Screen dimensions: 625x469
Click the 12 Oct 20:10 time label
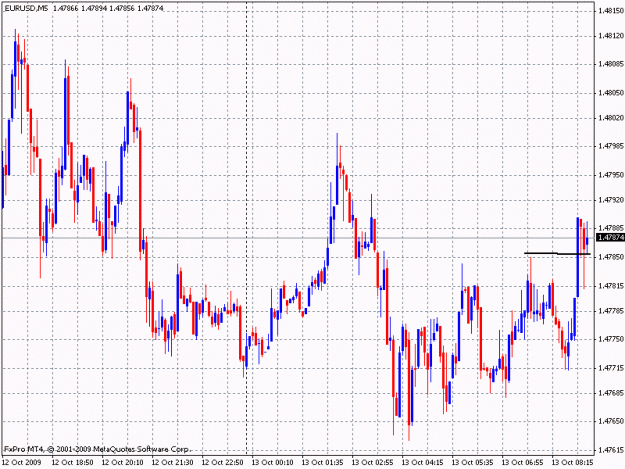(x=122, y=462)
